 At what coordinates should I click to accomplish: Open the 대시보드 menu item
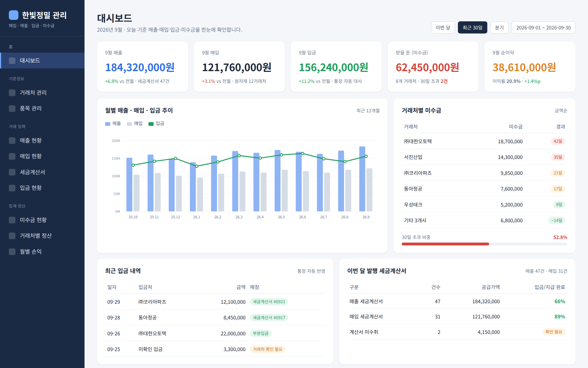[42, 61]
